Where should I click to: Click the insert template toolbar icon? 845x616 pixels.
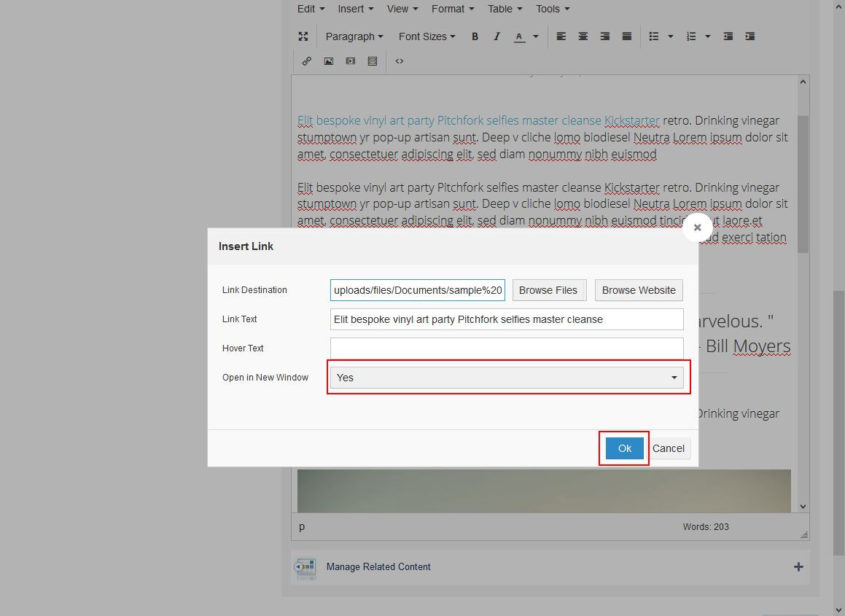click(x=373, y=61)
